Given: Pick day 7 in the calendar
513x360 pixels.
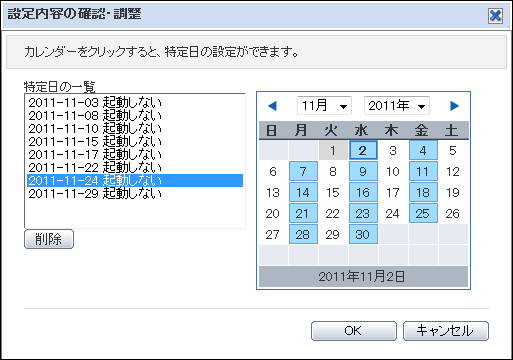Looking at the screenshot, I should pos(303,171).
